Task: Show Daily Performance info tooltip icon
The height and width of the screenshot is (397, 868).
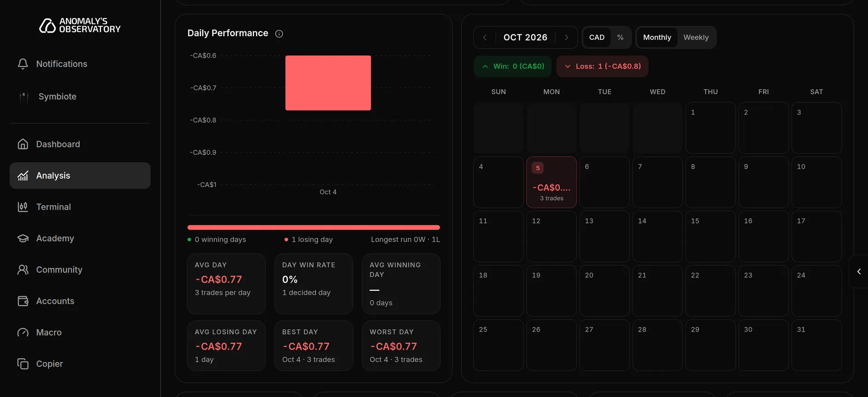Action: tap(279, 33)
